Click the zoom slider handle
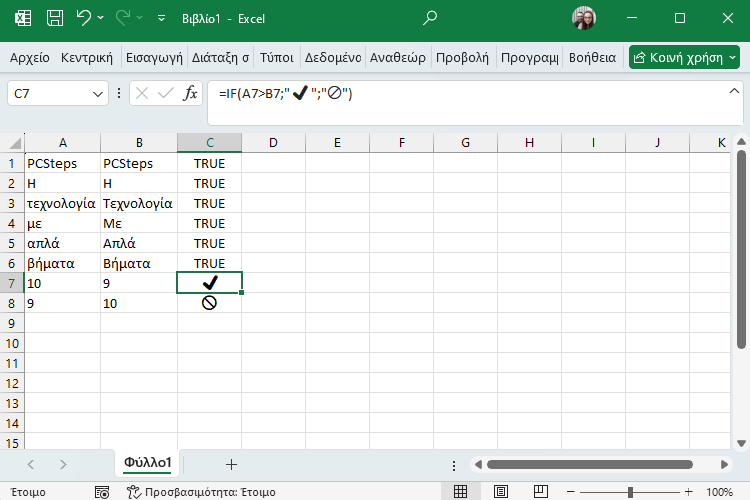750x500 pixels. [630, 492]
